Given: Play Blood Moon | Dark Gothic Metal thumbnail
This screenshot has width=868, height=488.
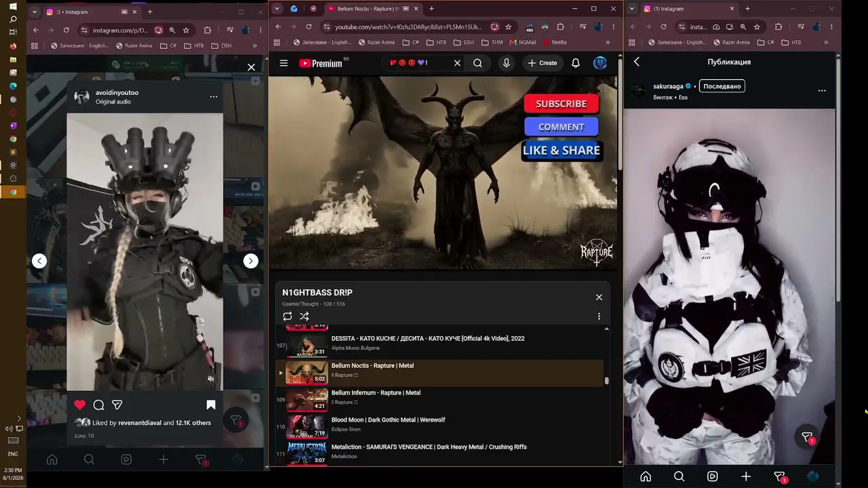Looking at the screenshot, I should [307, 426].
